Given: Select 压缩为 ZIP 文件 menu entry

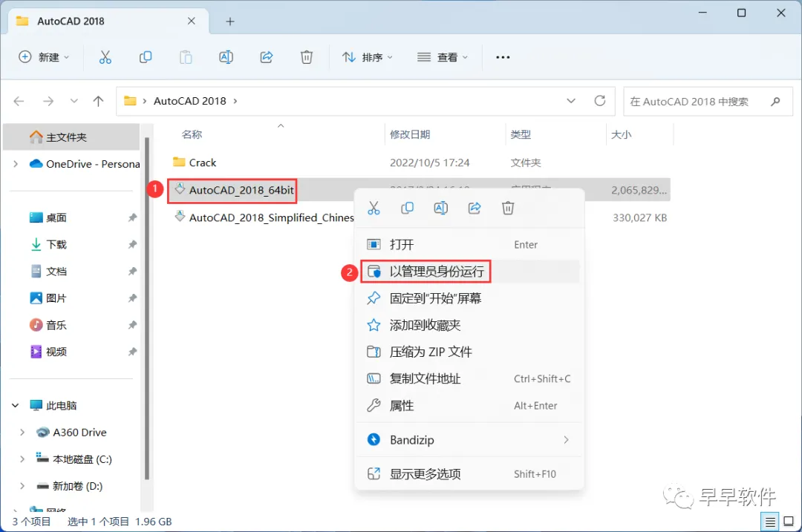Looking at the screenshot, I should point(469,352).
